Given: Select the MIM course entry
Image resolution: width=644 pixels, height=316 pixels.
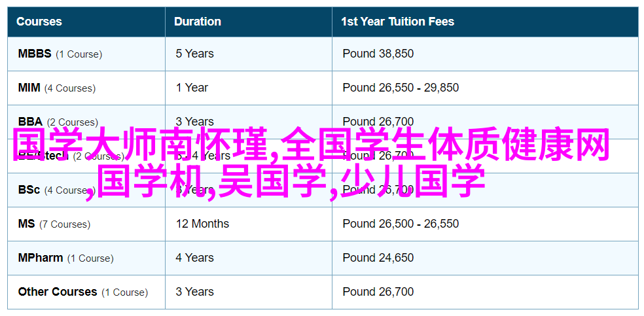Looking at the screenshot, I should (x=29, y=88).
